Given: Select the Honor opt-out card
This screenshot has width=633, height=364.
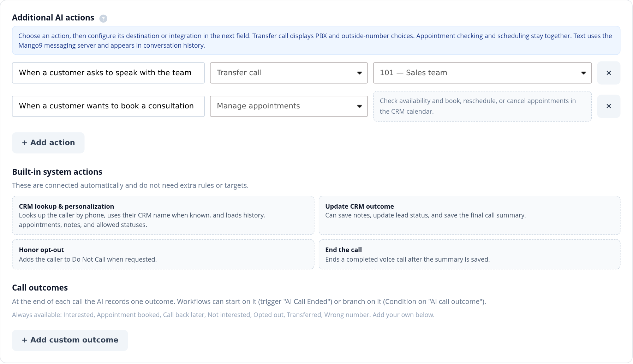Looking at the screenshot, I should click(x=163, y=254).
